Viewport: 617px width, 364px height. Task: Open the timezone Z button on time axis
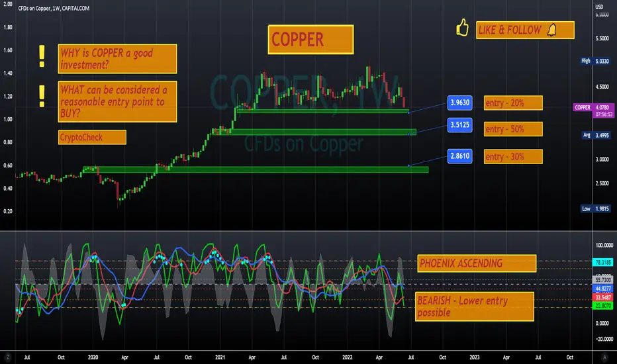pos(7,357)
